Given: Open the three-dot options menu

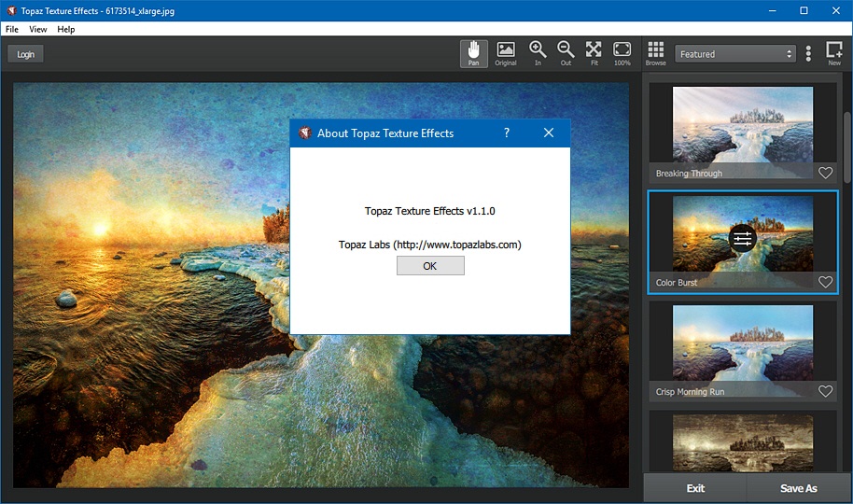Looking at the screenshot, I should click(x=808, y=53).
